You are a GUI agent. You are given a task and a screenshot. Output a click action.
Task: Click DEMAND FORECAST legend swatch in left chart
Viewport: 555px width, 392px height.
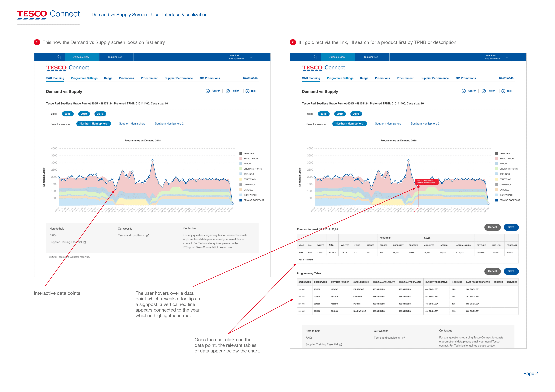click(x=241, y=200)
